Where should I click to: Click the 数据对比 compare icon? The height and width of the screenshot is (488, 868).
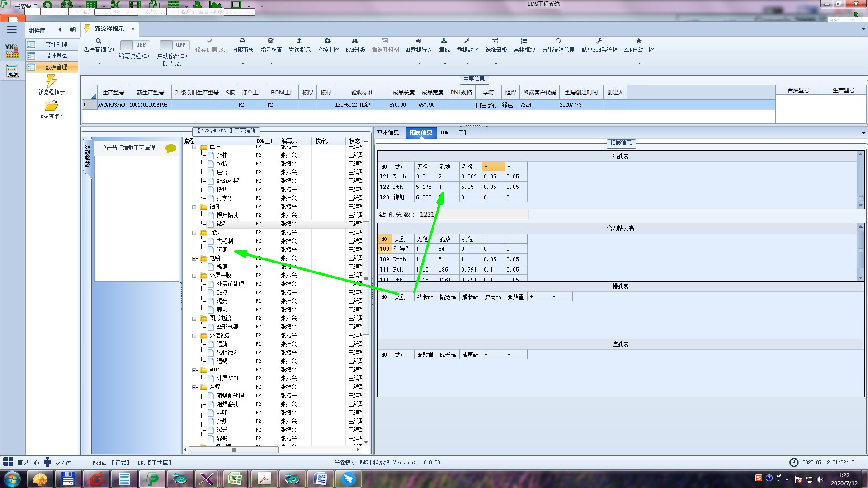467,41
